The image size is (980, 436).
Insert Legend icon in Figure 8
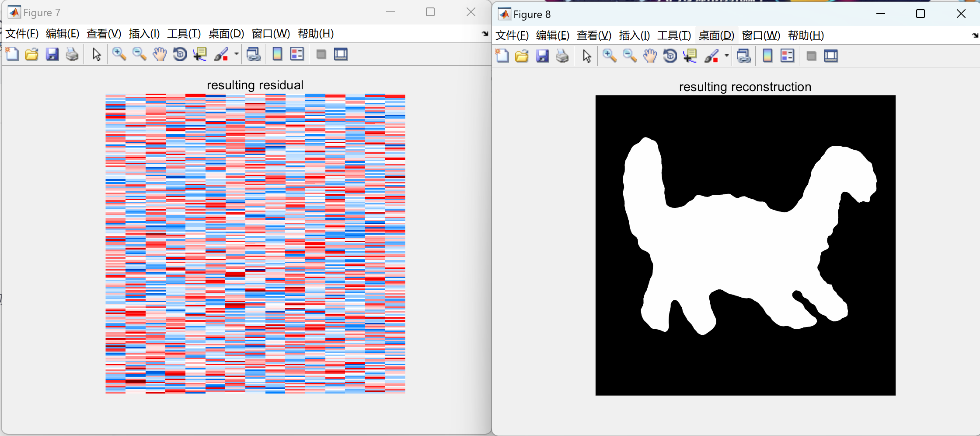click(x=788, y=56)
